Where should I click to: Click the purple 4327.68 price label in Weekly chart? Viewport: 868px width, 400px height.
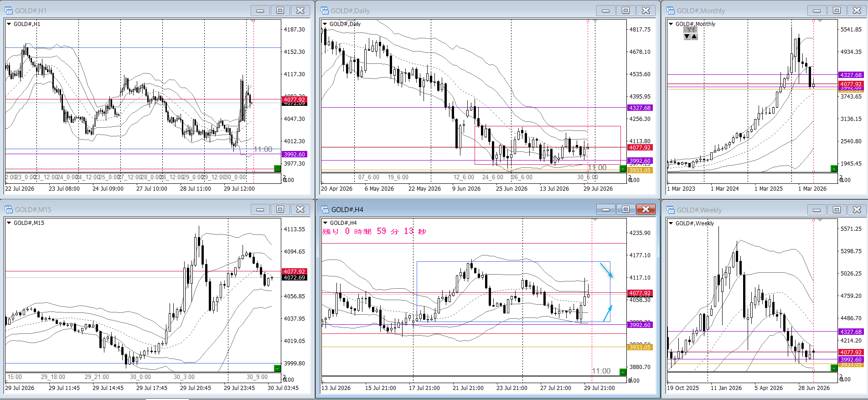pos(851,332)
